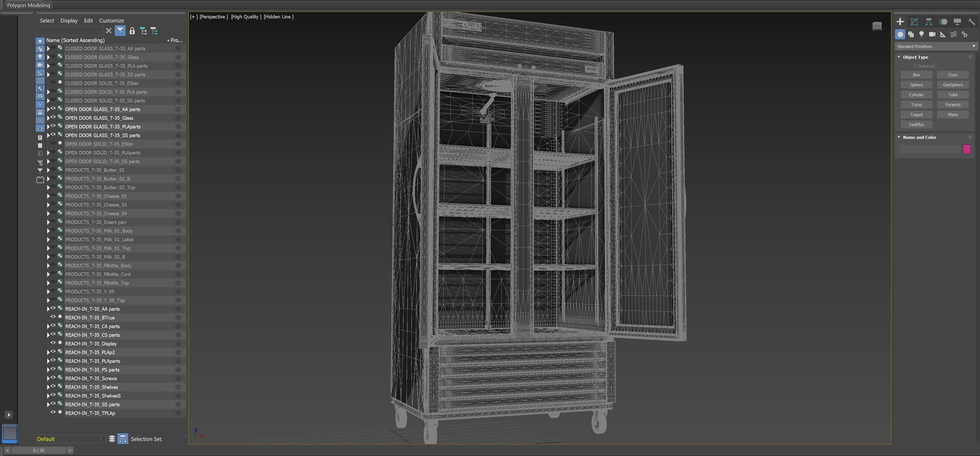Select Shapes category in Create panel

click(x=911, y=34)
